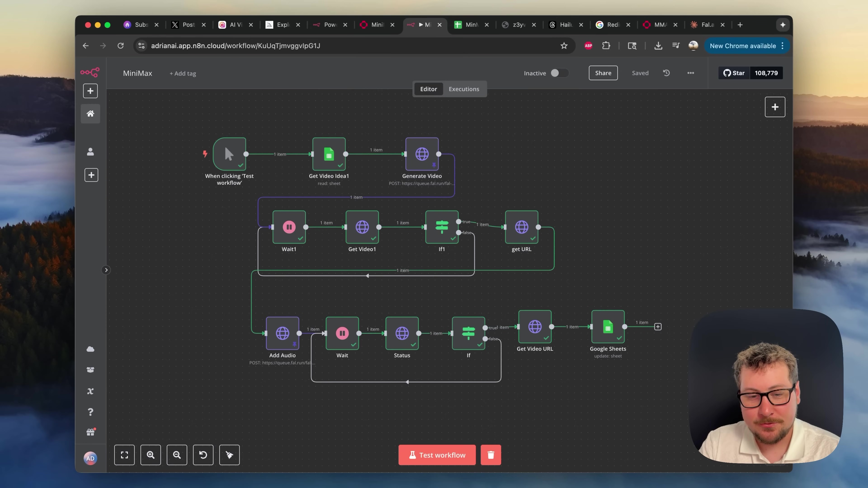Click the AD user avatar
The image size is (868, 488).
[x=90, y=458]
